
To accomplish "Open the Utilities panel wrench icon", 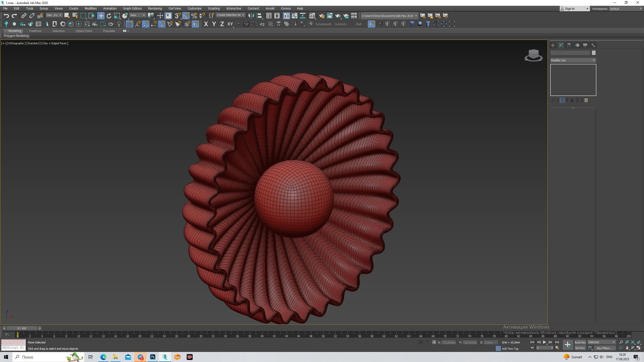I will click(593, 45).
